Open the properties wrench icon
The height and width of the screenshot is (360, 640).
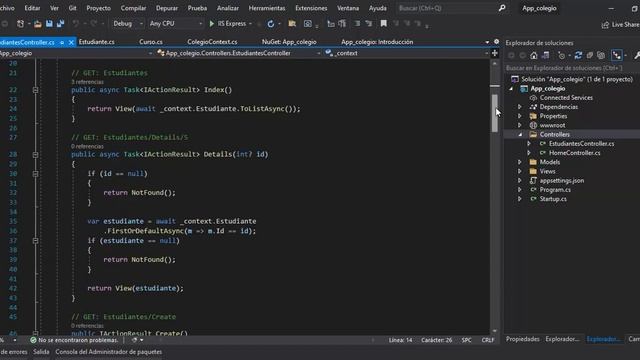coord(637,56)
